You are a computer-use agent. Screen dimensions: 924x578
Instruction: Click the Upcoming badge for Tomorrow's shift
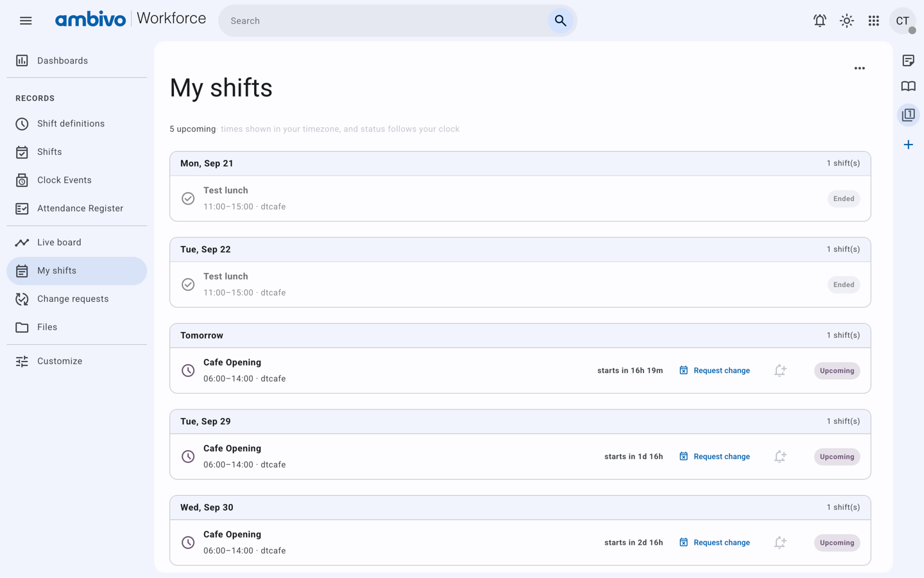click(837, 371)
